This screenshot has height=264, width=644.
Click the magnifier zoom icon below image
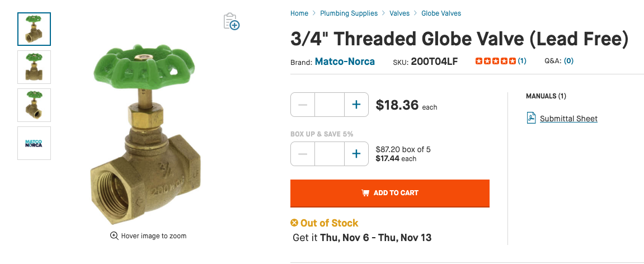(x=114, y=236)
